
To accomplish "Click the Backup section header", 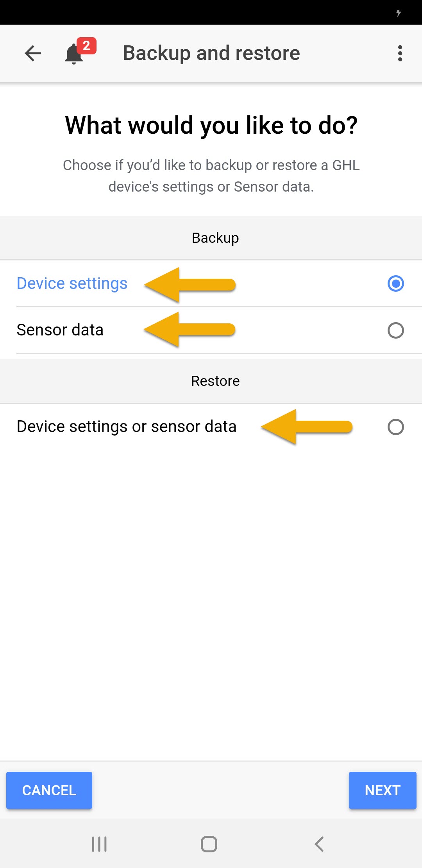I will (x=215, y=238).
